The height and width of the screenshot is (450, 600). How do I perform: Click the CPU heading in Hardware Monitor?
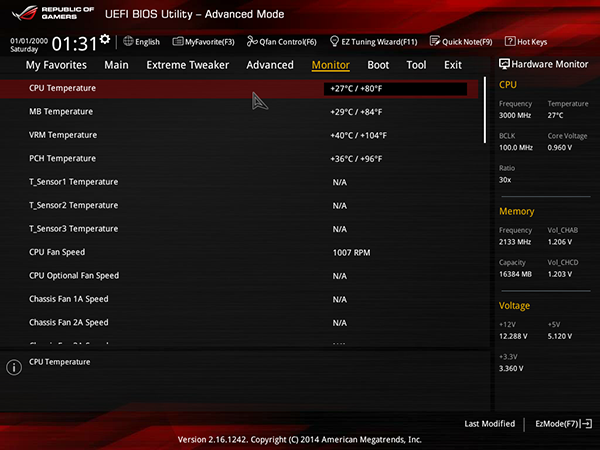point(508,85)
